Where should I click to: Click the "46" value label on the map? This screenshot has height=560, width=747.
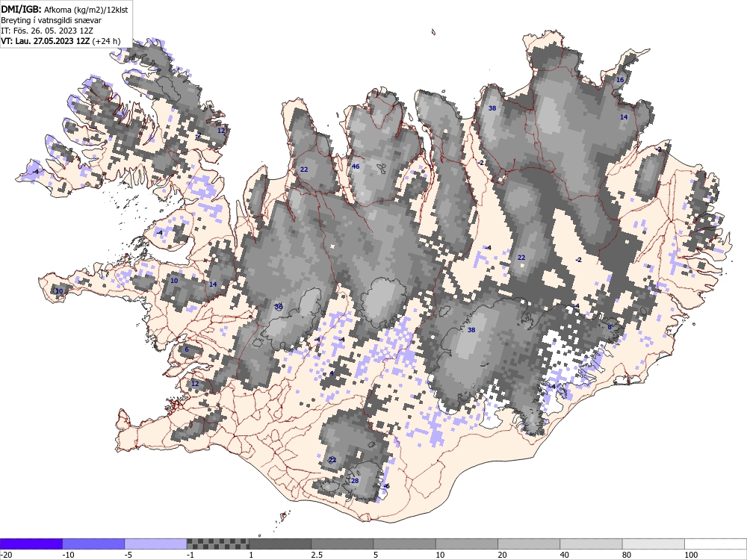point(356,167)
